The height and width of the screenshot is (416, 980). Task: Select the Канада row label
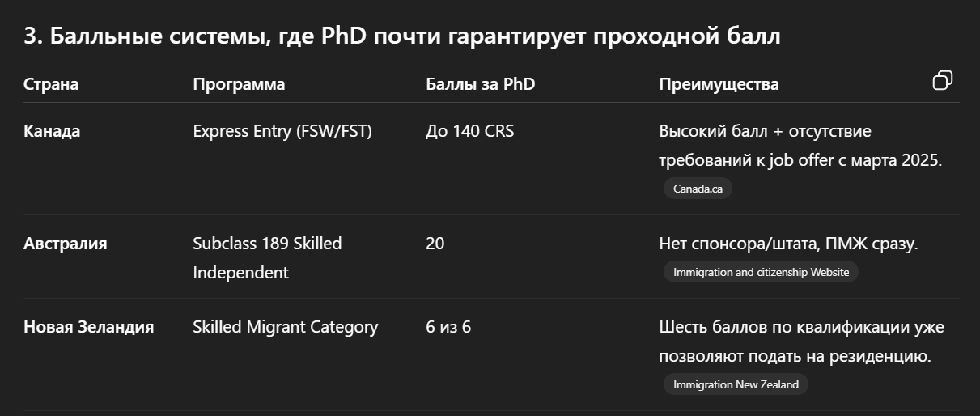click(52, 131)
